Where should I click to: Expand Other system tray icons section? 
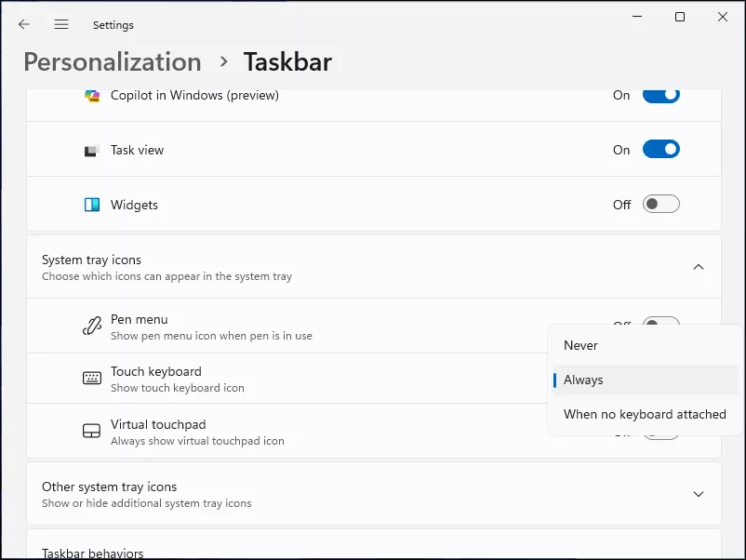pyautogui.click(x=698, y=494)
